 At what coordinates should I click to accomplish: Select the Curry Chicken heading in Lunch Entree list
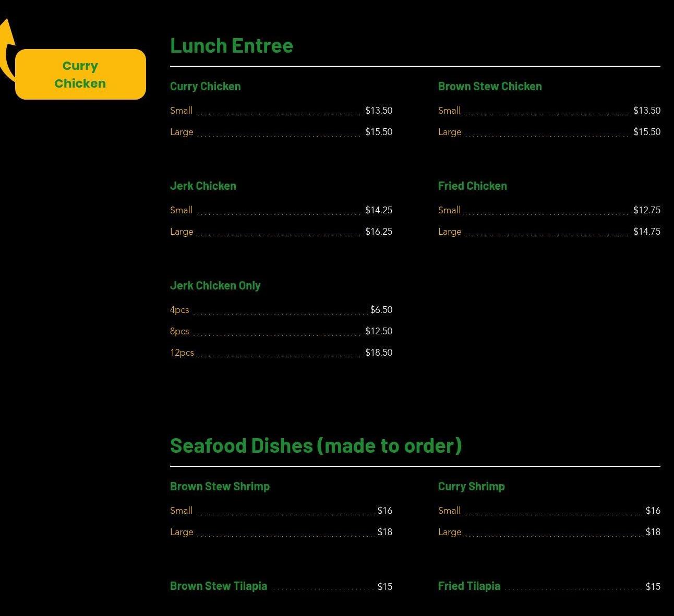point(206,87)
